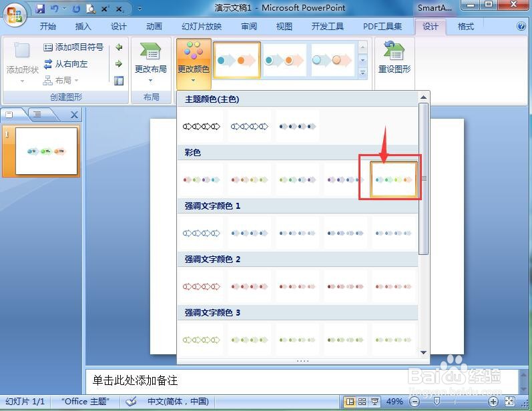The image size is (532, 411).
Task: Open the 布局 dropdown in 创建图形 group
Action: tap(61, 80)
